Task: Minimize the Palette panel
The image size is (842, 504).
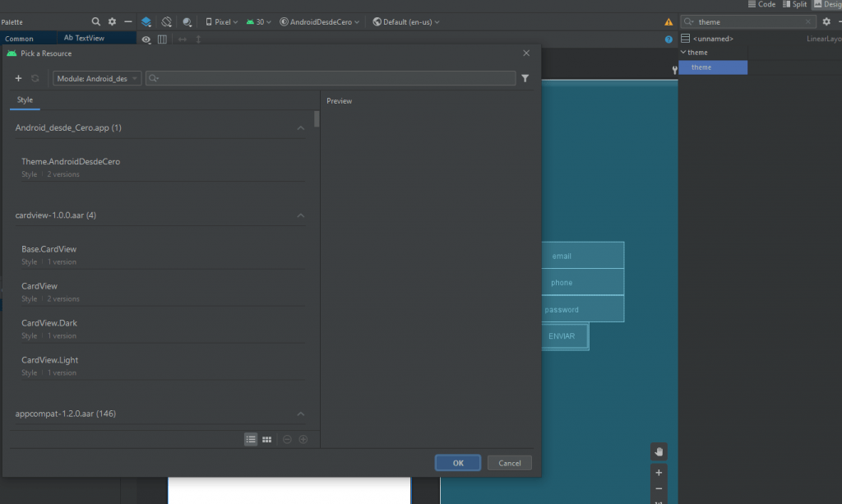Action: pyautogui.click(x=127, y=21)
